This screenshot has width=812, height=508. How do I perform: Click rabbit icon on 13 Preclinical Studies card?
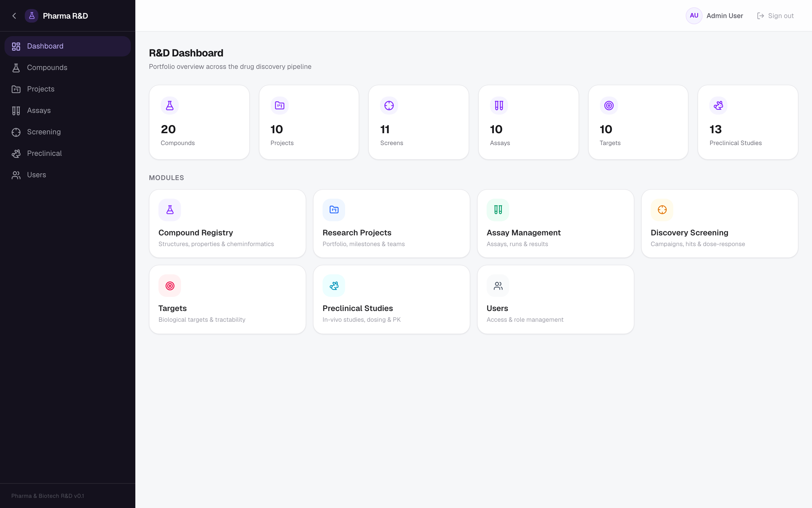(x=718, y=106)
